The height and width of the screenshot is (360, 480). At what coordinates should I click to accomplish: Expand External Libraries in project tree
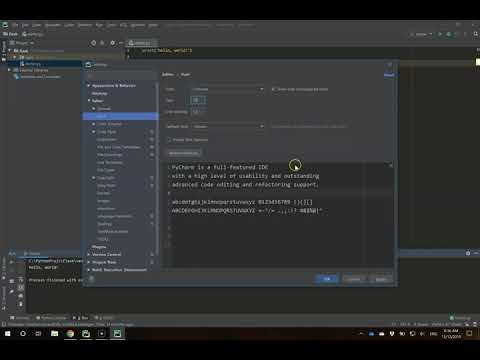click(9, 70)
